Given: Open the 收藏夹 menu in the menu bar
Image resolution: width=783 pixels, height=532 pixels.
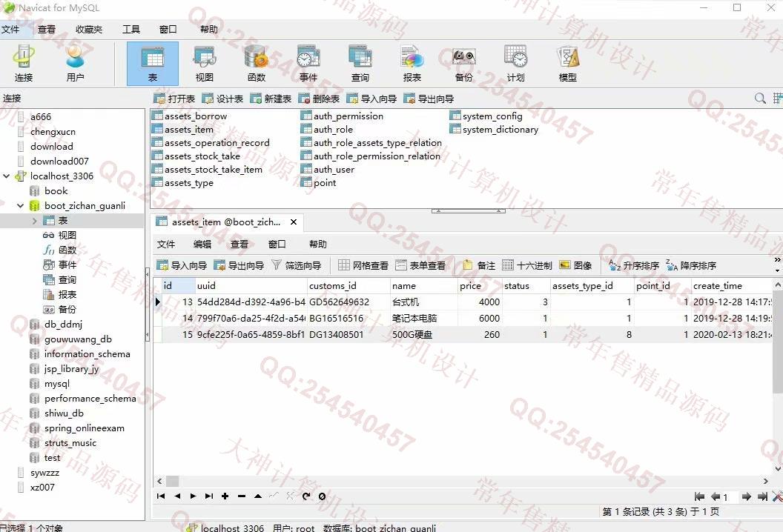Looking at the screenshot, I should pyautogui.click(x=89, y=30).
